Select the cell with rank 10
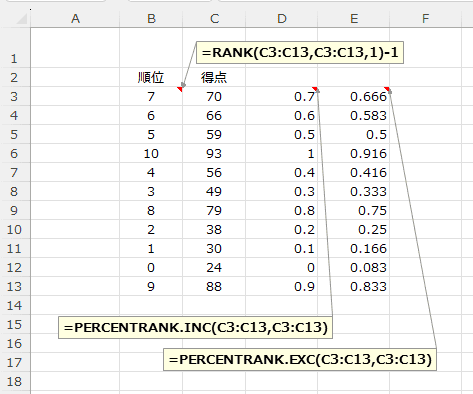The width and height of the screenshot is (473, 394). [x=151, y=153]
